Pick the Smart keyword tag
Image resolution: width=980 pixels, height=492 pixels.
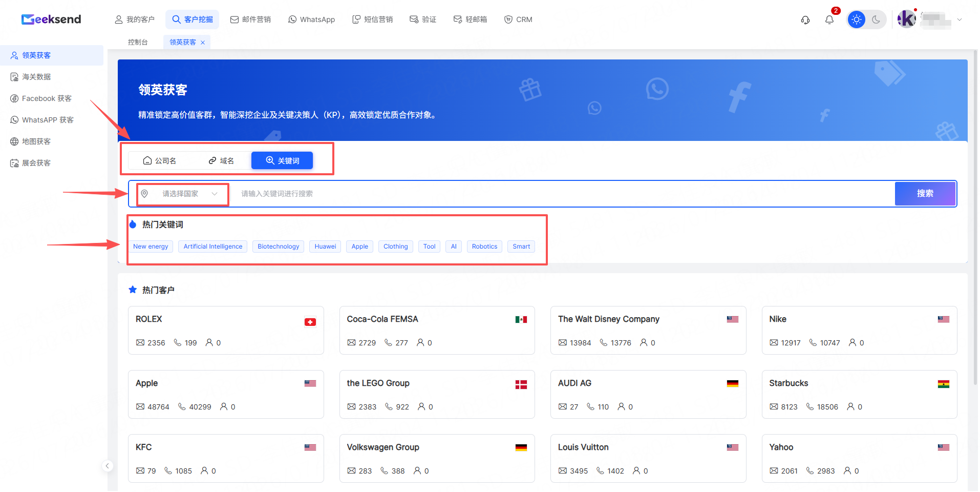click(521, 247)
